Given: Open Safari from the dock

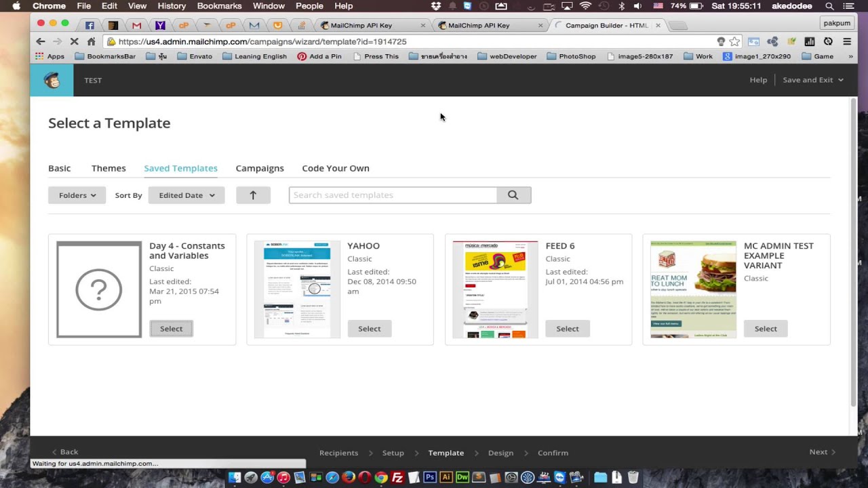Looking at the screenshot, I should coord(332,477).
